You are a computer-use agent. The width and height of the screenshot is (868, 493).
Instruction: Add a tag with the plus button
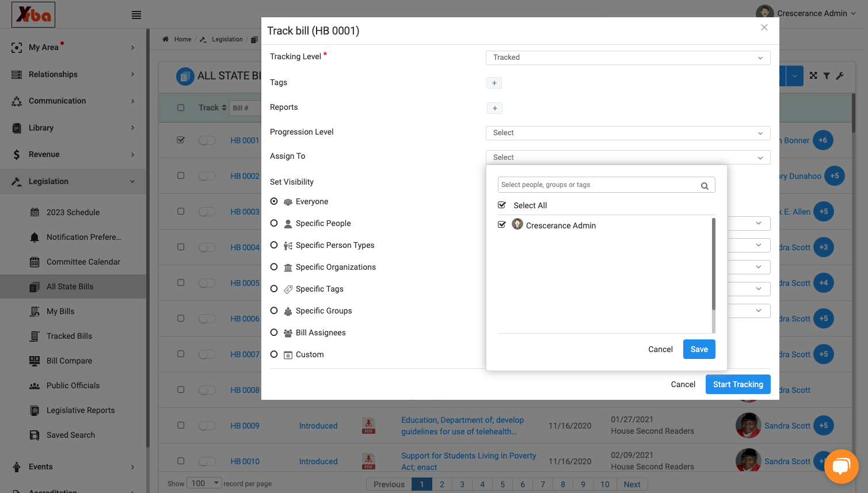coord(494,83)
